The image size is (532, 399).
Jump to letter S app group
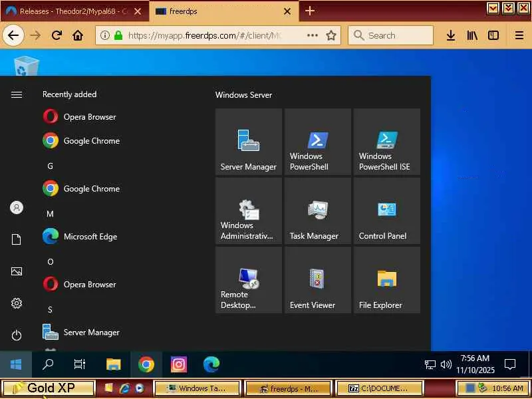tap(51, 309)
